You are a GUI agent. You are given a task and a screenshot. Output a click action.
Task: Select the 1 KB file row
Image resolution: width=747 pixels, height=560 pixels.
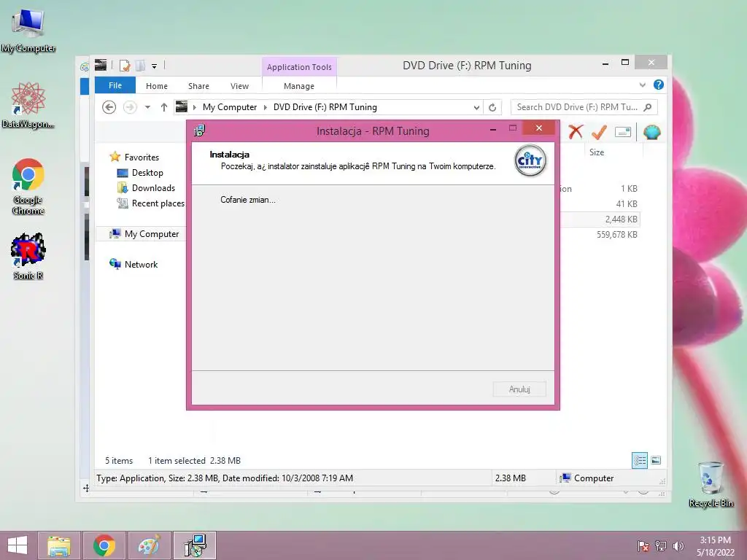point(600,189)
